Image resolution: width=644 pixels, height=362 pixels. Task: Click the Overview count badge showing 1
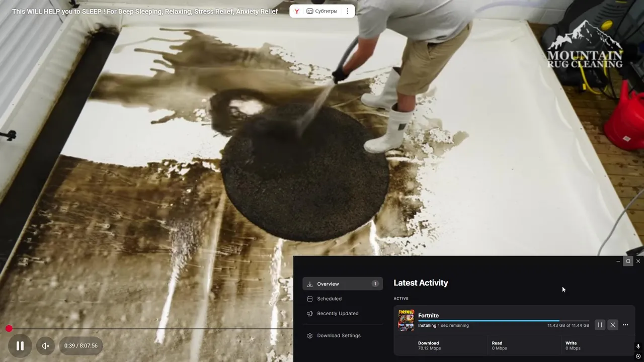pyautogui.click(x=375, y=284)
